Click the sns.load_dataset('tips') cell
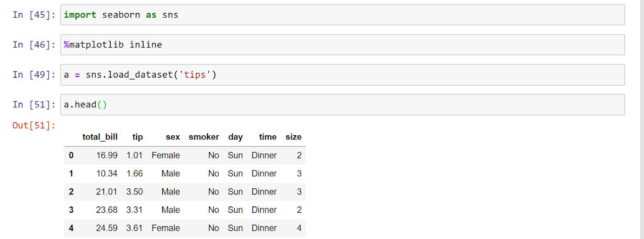644x239 pixels. (343, 75)
